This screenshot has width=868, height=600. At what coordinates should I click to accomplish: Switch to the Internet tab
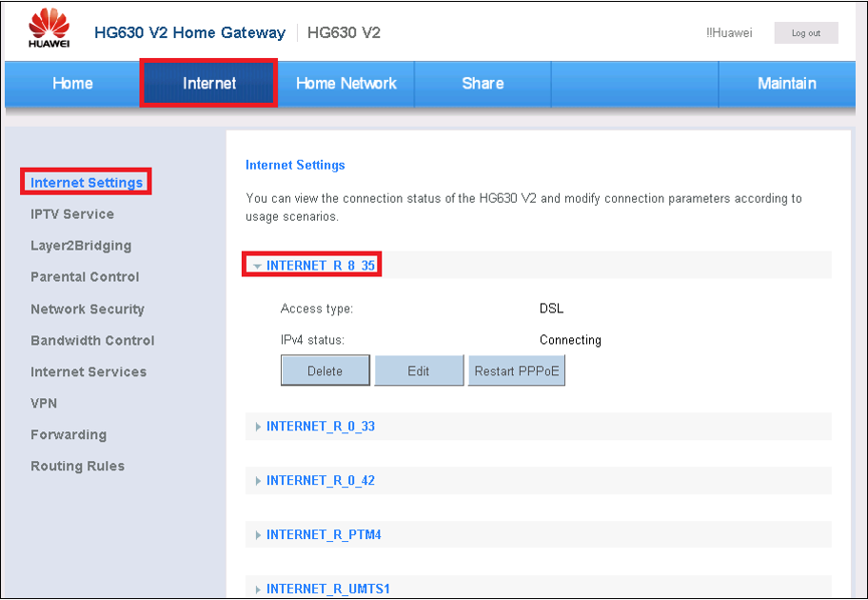pyautogui.click(x=209, y=84)
